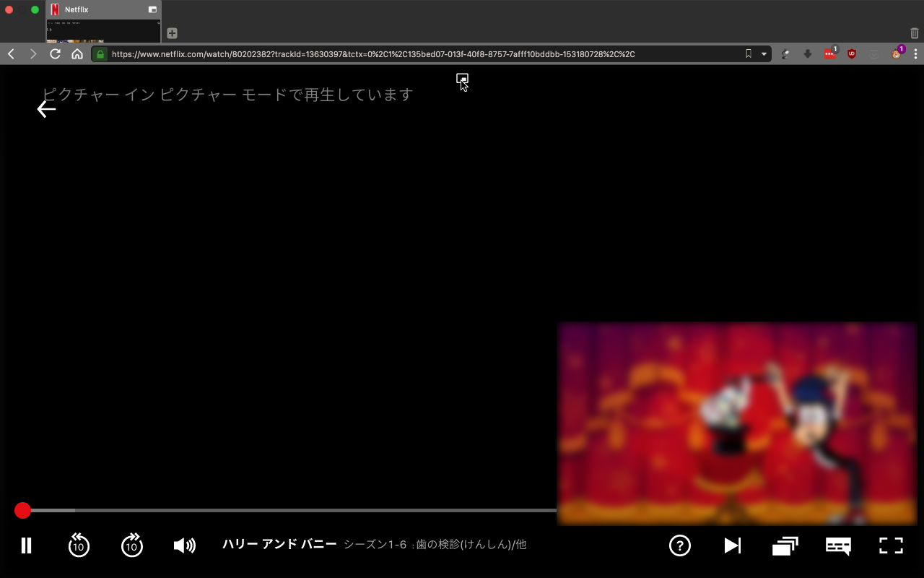Screen dimensions: 924x578
Task: Click the green site security lock
Action: click(x=100, y=54)
